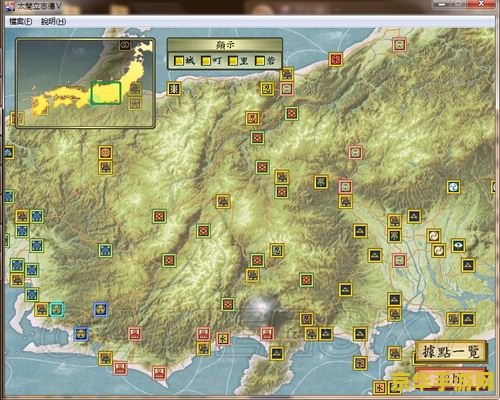Select blue-bordered crest on the southwest coastline
The height and width of the screenshot is (400, 500).
[x=81, y=334]
